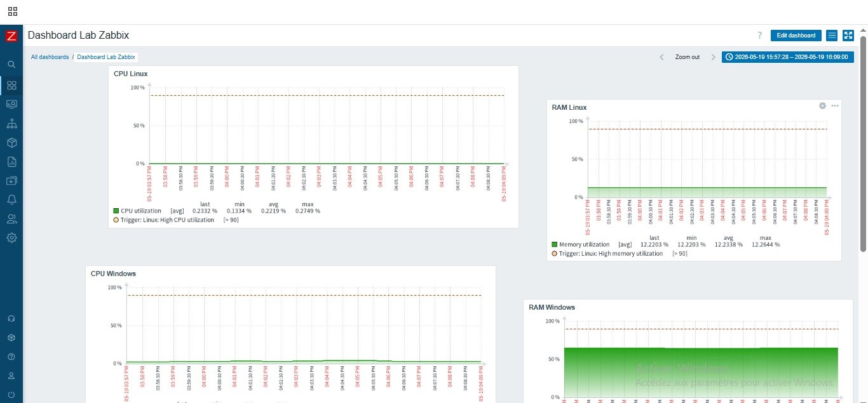Click CPU utilization max value 0.2749 %
The width and height of the screenshot is (868, 403).
click(x=308, y=211)
